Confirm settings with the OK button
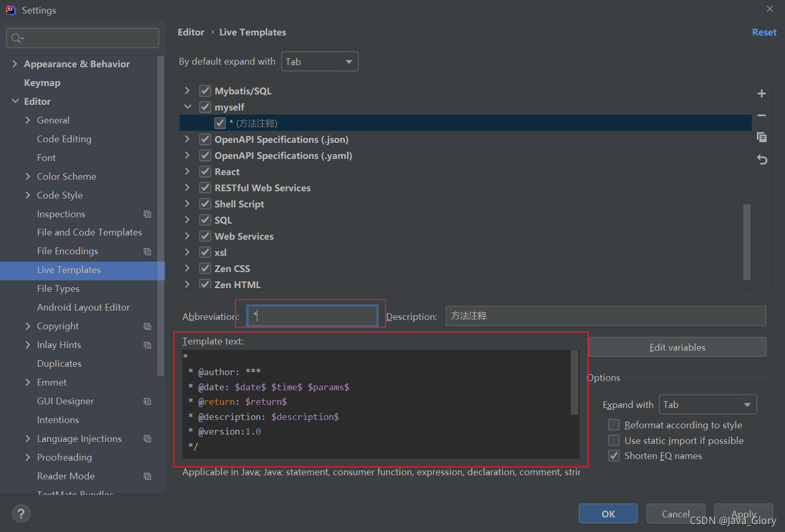The width and height of the screenshot is (785, 532). click(608, 514)
